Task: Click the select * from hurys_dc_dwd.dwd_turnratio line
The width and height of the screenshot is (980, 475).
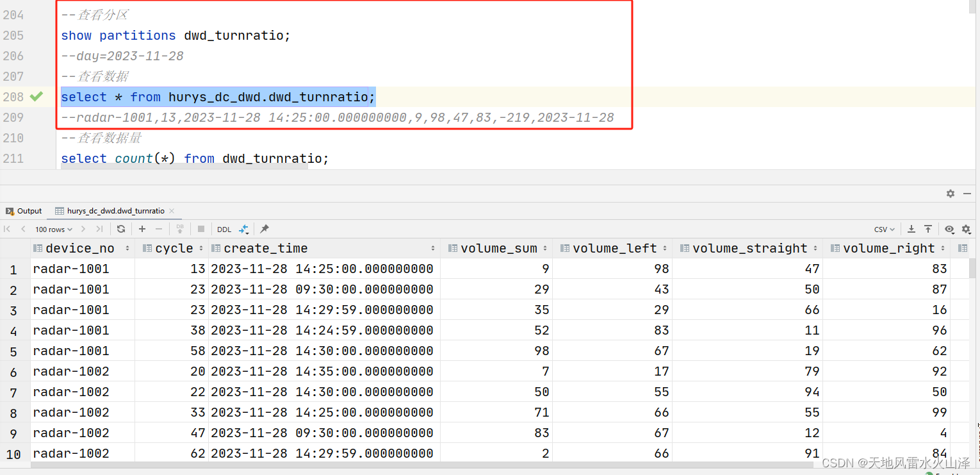Action: coord(218,97)
